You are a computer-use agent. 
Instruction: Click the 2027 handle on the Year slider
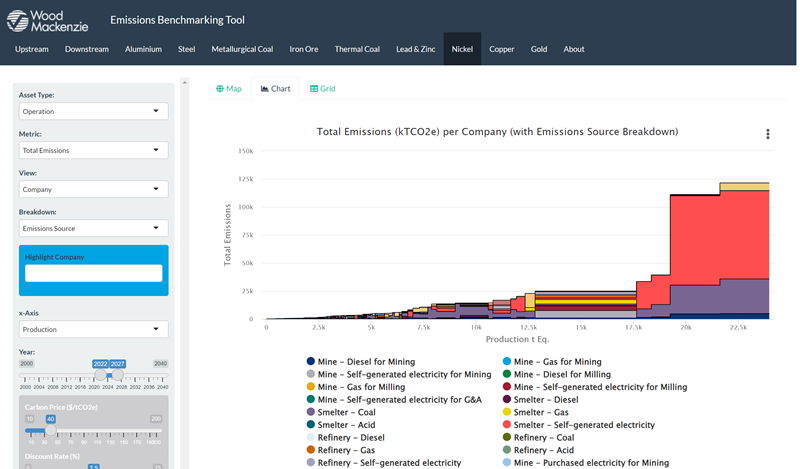pos(118,375)
